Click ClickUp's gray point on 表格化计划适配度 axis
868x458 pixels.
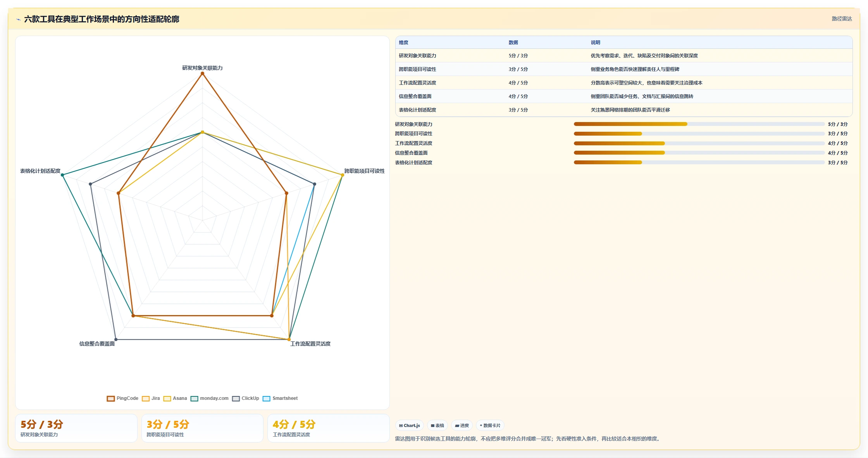[90, 184]
